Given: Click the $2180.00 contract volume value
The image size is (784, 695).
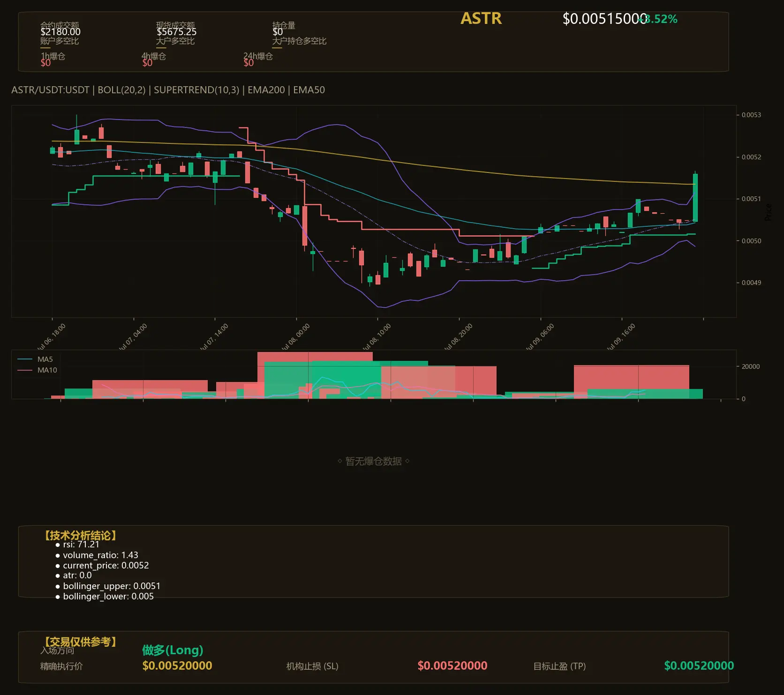Looking at the screenshot, I should point(60,32).
